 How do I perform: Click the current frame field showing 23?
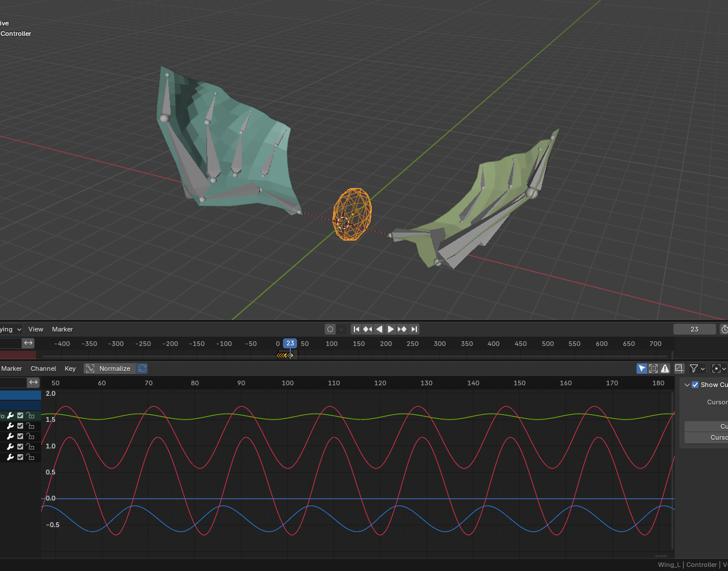click(x=694, y=329)
